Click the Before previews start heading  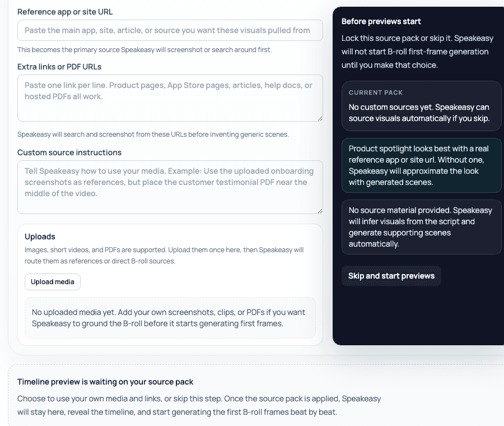pos(381,21)
